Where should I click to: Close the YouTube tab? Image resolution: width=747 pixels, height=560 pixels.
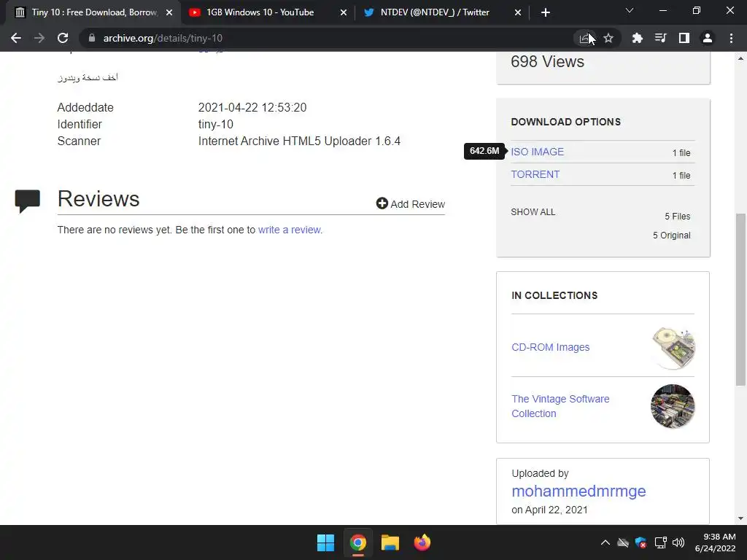coord(344,12)
